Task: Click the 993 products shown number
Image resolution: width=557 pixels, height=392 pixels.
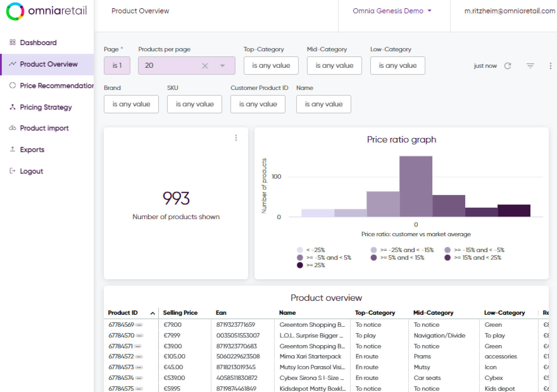Action: [176, 199]
